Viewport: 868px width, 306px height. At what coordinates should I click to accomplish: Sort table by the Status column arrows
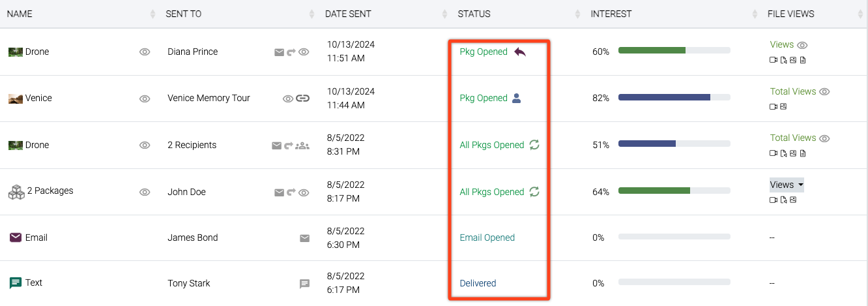coord(577,14)
